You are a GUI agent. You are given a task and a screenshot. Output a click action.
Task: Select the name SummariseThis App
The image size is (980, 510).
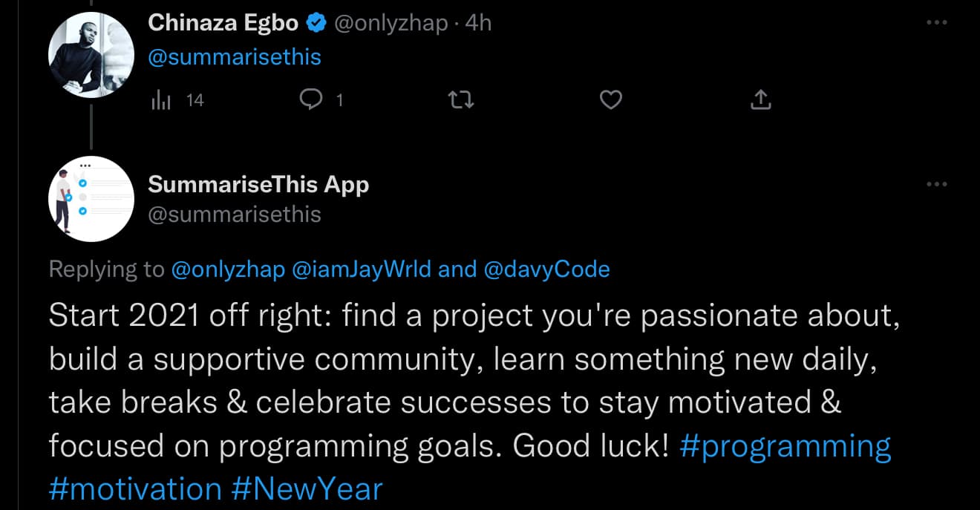tap(258, 184)
